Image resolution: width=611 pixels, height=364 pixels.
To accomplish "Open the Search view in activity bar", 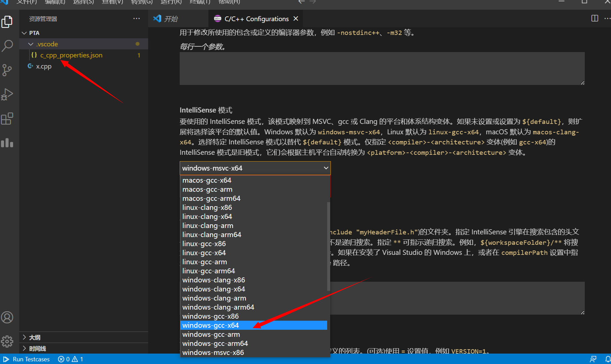I will tap(7, 46).
